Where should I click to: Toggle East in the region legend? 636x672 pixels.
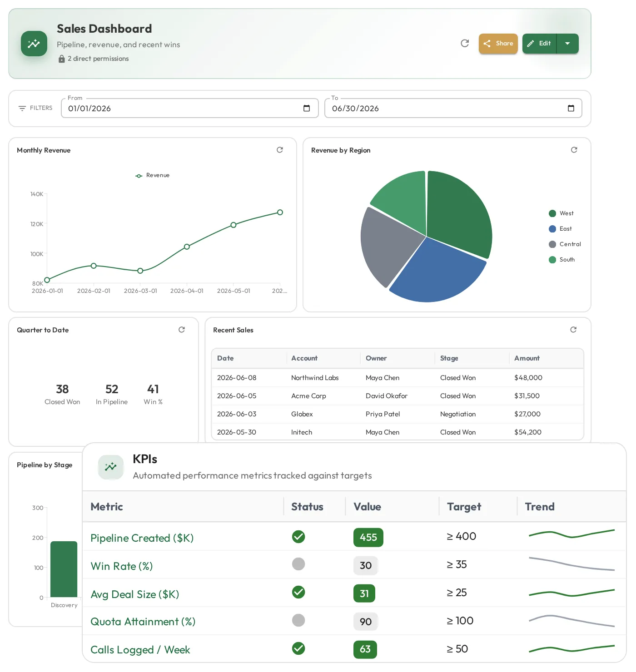pos(561,229)
